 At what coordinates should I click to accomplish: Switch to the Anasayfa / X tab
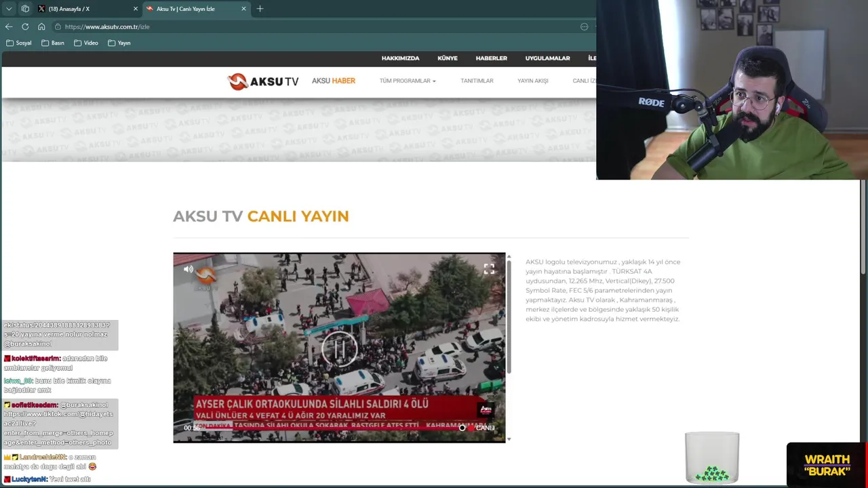pyautogui.click(x=88, y=9)
